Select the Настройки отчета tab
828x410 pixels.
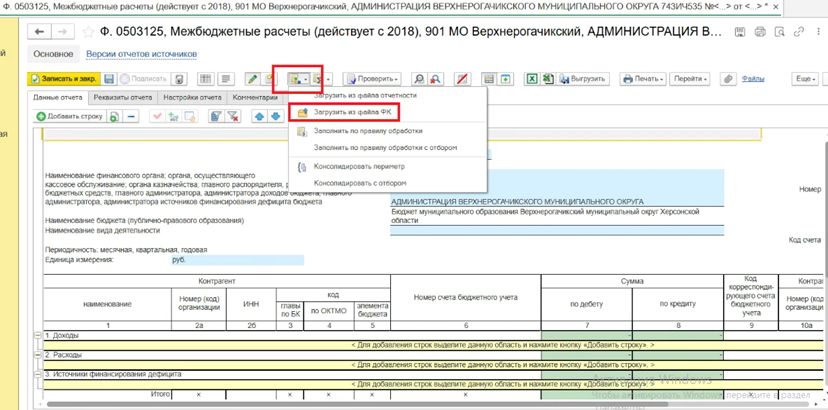click(x=192, y=97)
